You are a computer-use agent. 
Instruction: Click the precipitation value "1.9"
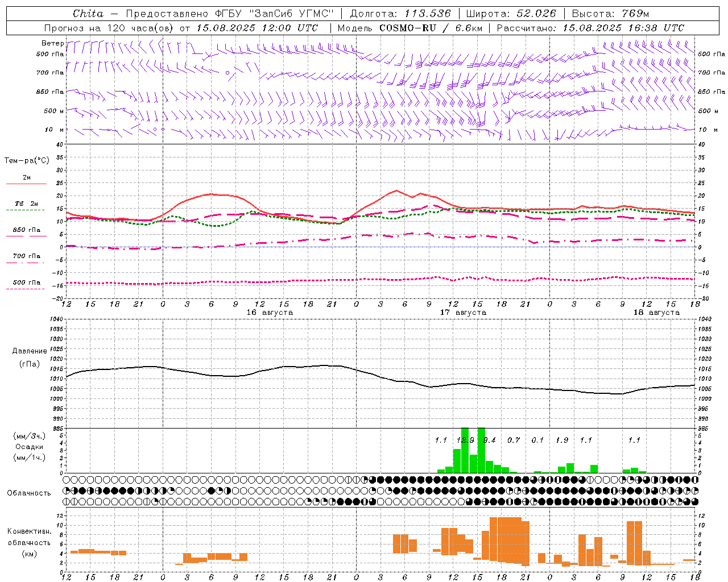point(562,440)
